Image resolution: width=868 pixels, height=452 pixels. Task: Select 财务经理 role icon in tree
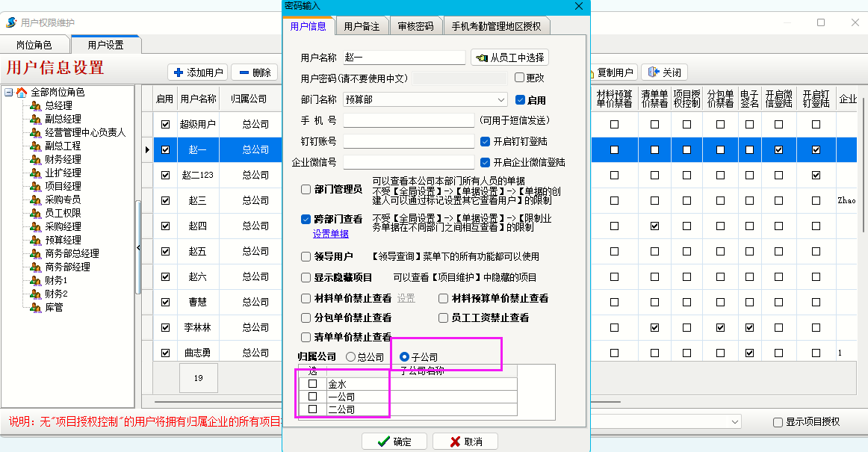pos(35,159)
